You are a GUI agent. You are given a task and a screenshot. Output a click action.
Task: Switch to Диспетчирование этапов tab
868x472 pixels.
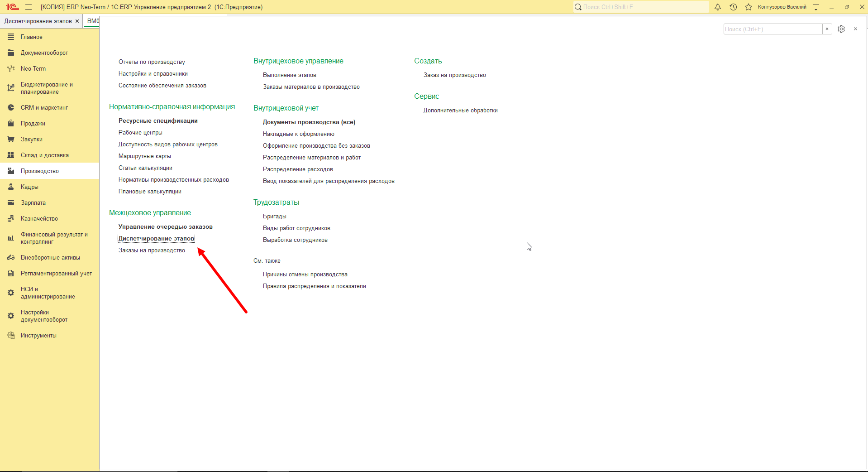(x=38, y=21)
